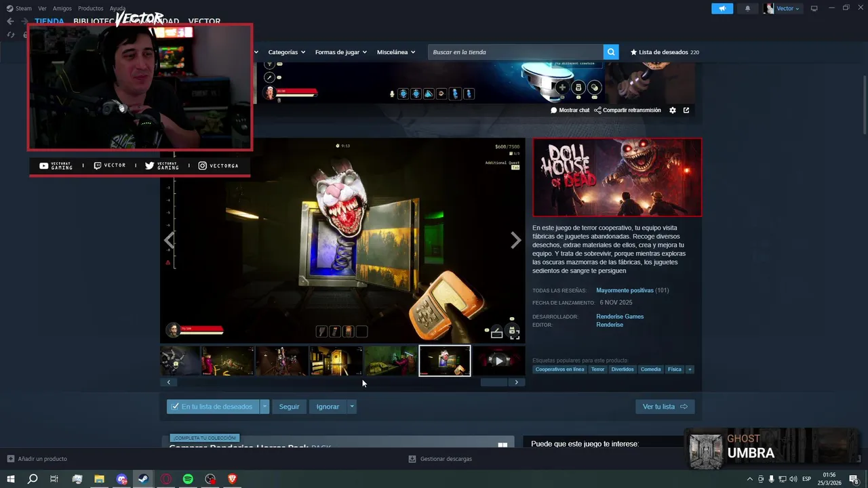Click the Comedia tag
The width and height of the screenshot is (868, 488).
tap(650, 369)
